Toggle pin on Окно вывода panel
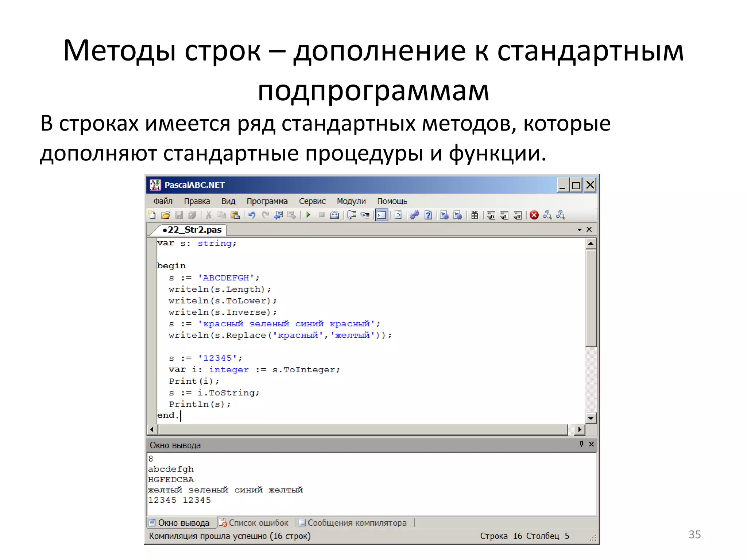Image resolution: width=747 pixels, height=560 pixels. tap(581, 444)
